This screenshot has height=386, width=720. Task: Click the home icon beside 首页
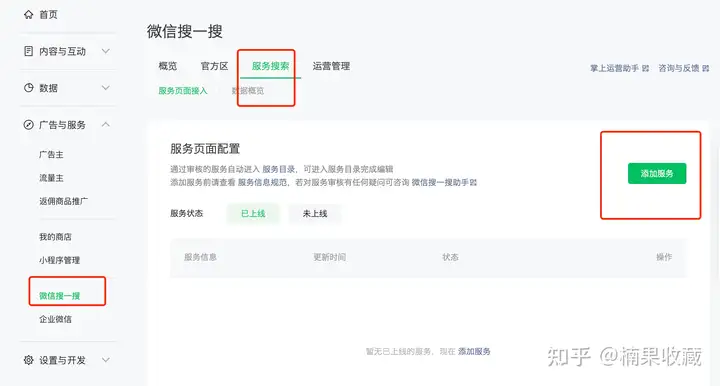tap(28, 15)
